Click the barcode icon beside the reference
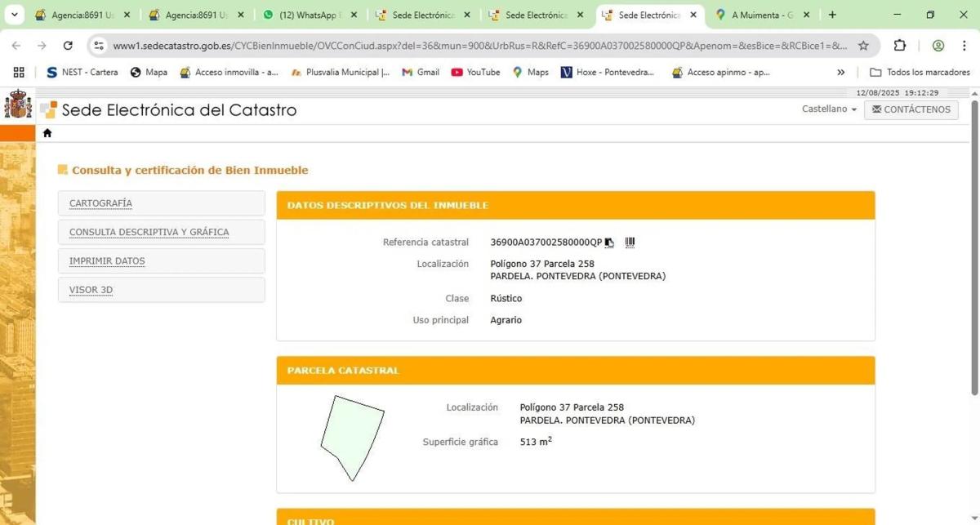 point(630,242)
